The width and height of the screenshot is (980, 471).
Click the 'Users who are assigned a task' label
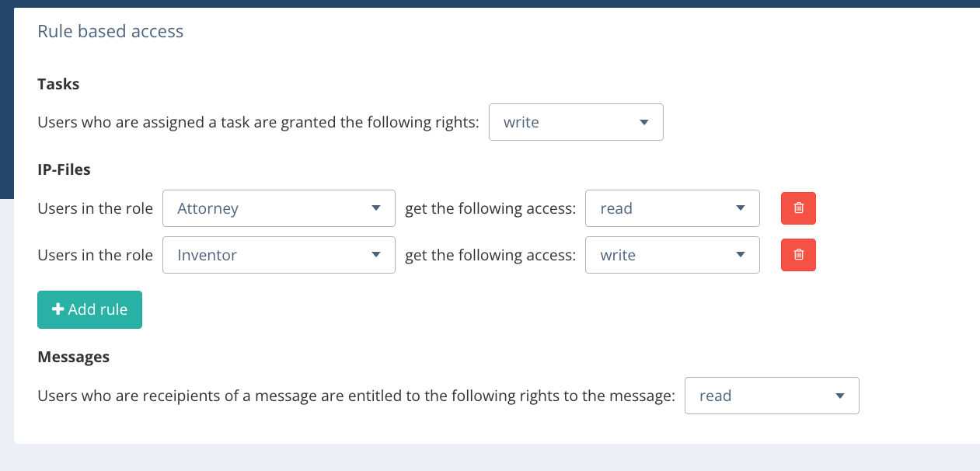[x=258, y=123]
